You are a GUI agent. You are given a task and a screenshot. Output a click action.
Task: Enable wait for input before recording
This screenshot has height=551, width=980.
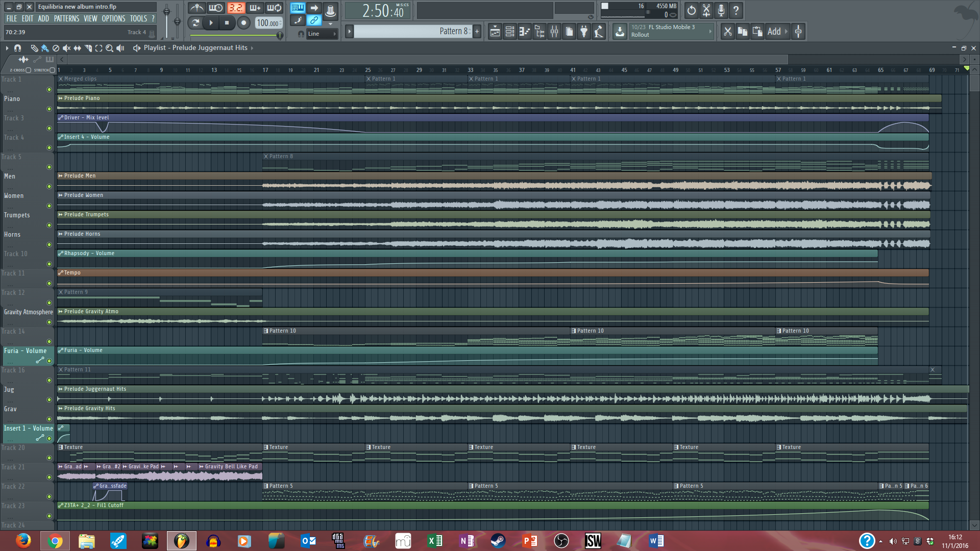pos(216,8)
